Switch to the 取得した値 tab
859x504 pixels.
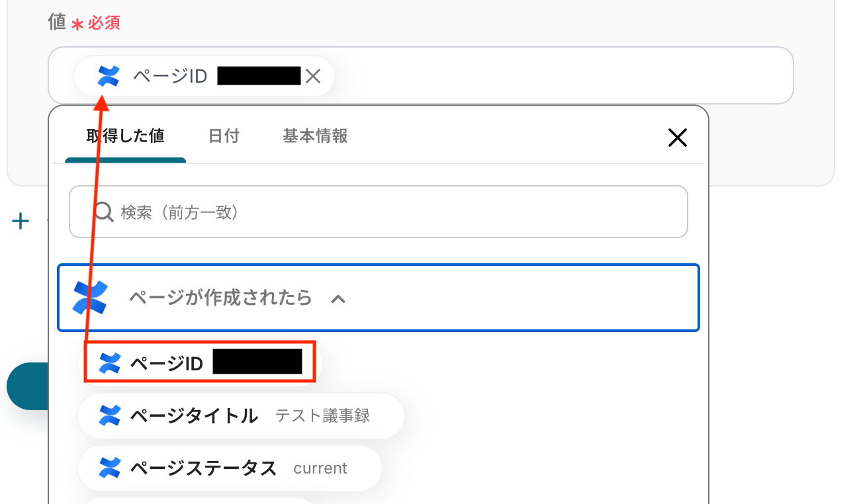tap(125, 136)
